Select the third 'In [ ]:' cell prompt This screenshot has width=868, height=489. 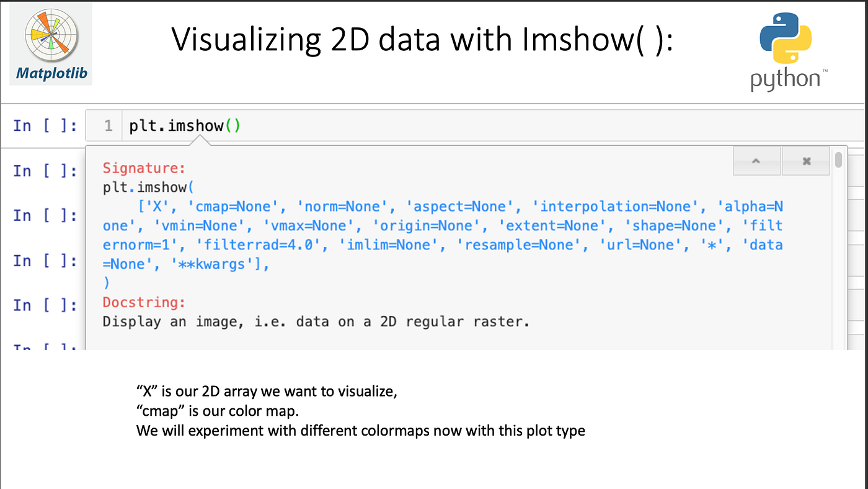coord(45,215)
